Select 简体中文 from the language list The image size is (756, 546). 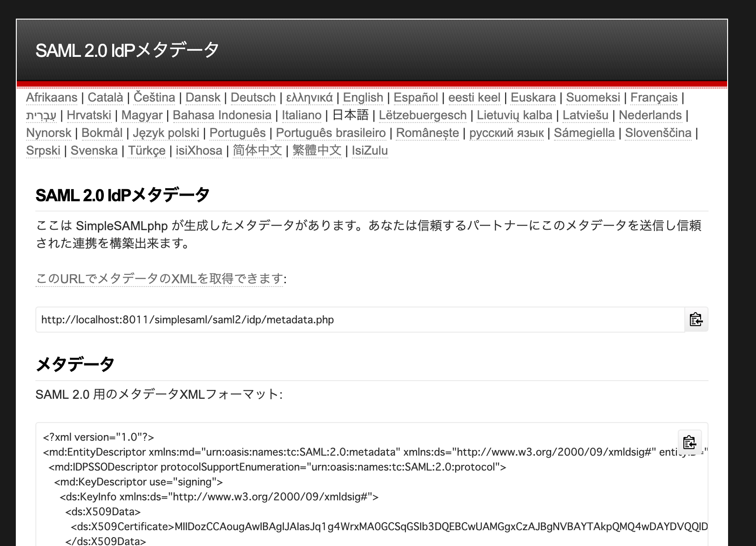click(256, 150)
